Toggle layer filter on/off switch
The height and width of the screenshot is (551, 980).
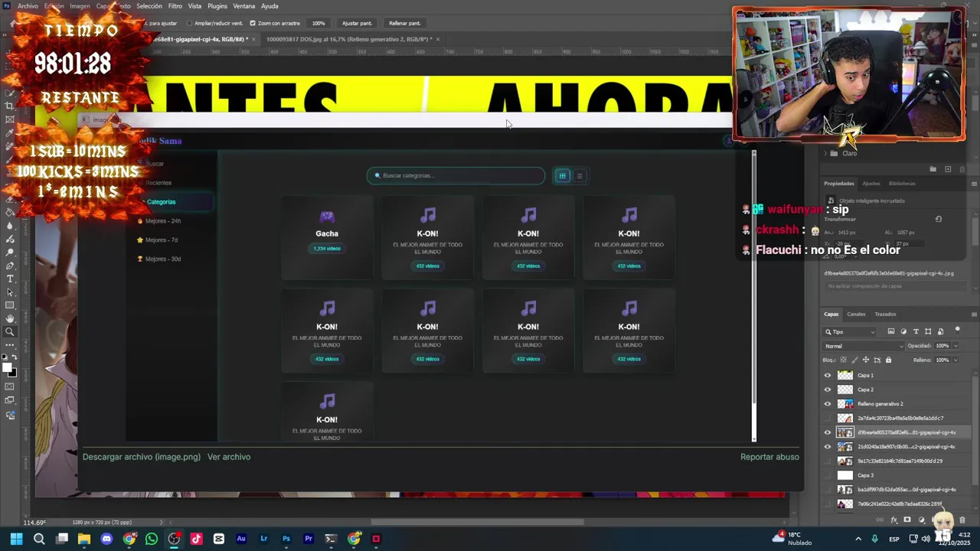pos(957,330)
